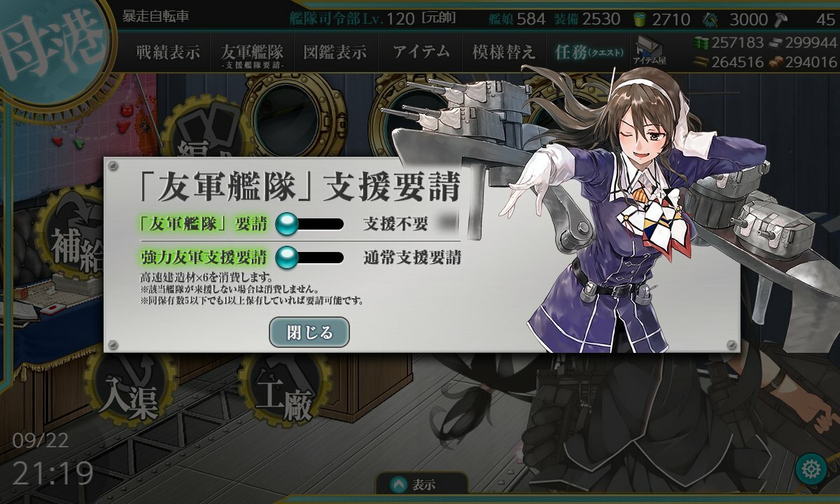
Task: Click the instant repair bucket icon
Action: [640, 19]
